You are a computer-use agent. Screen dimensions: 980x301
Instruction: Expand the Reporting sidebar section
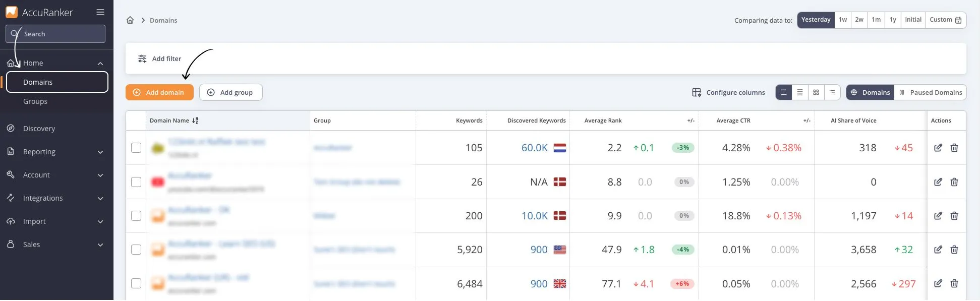pos(100,152)
